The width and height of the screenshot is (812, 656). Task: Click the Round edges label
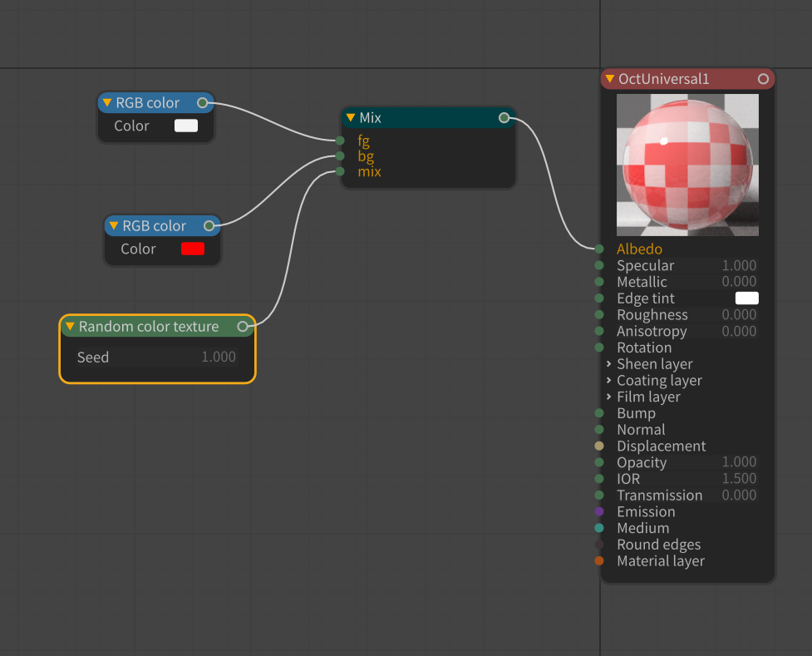[x=659, y=545]
